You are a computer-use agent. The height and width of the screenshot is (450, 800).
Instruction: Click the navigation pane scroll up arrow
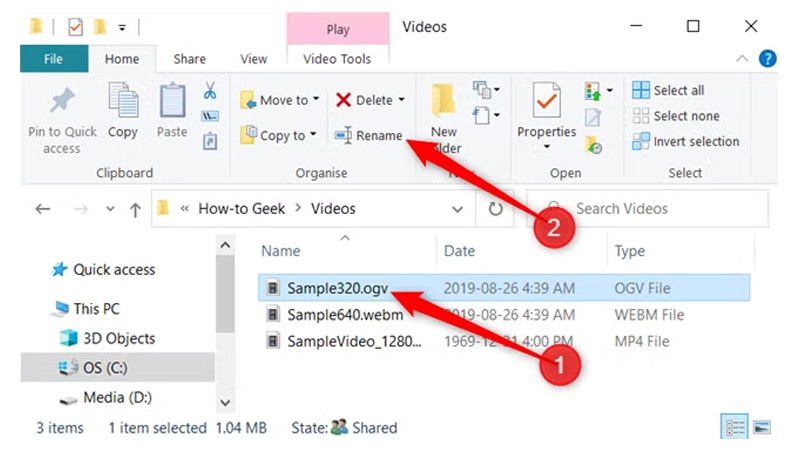click(x=225, y=246)
